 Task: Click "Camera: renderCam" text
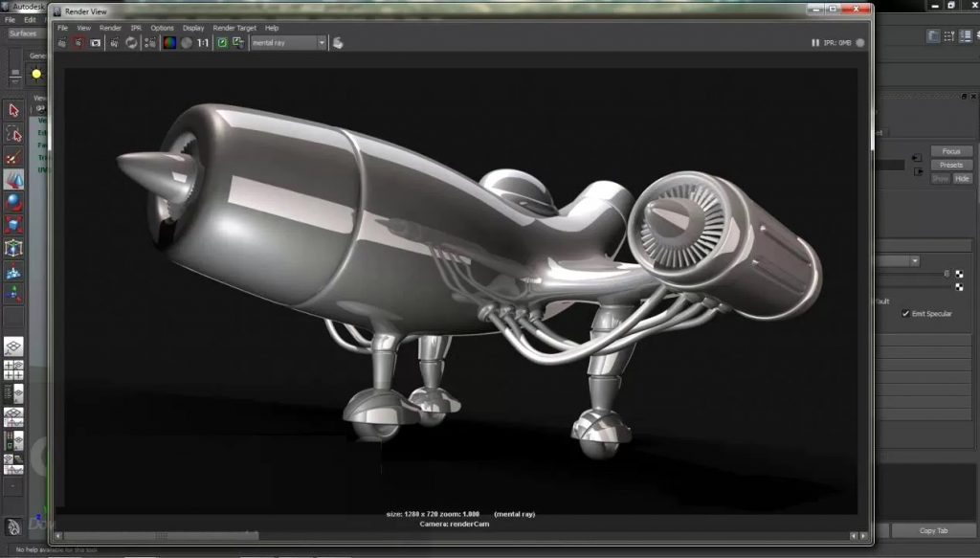point(455,524)
